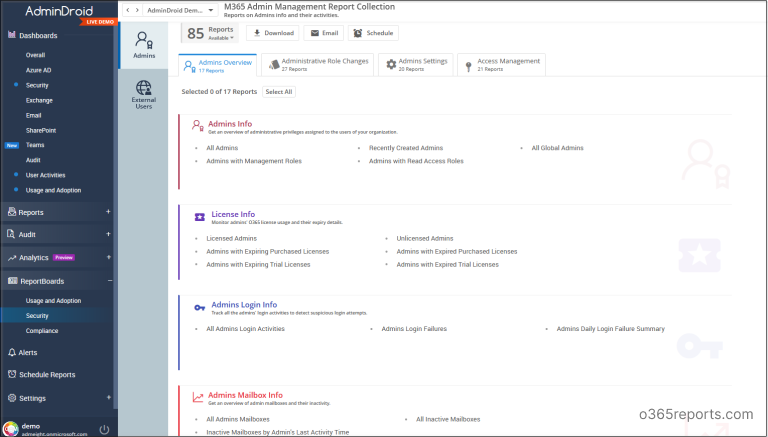The image size is (768, 437).
Task: Click the Settings gear icon in sidebar
Action: tap(12, 398)
